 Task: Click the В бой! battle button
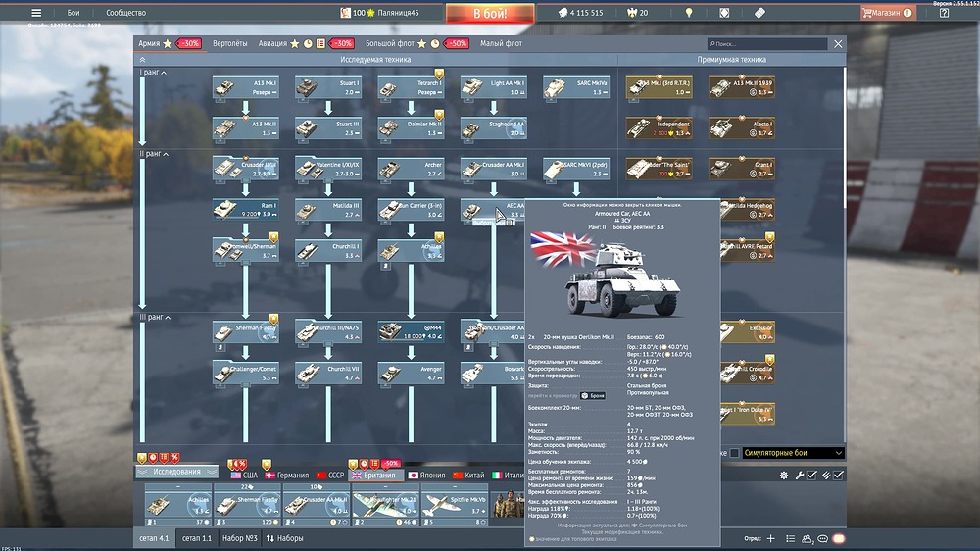[490, 13]
